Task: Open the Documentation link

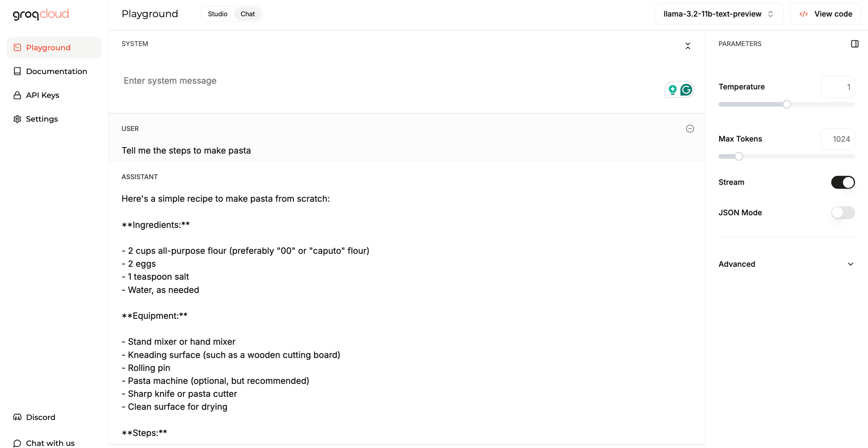Action: click(56, 71)
